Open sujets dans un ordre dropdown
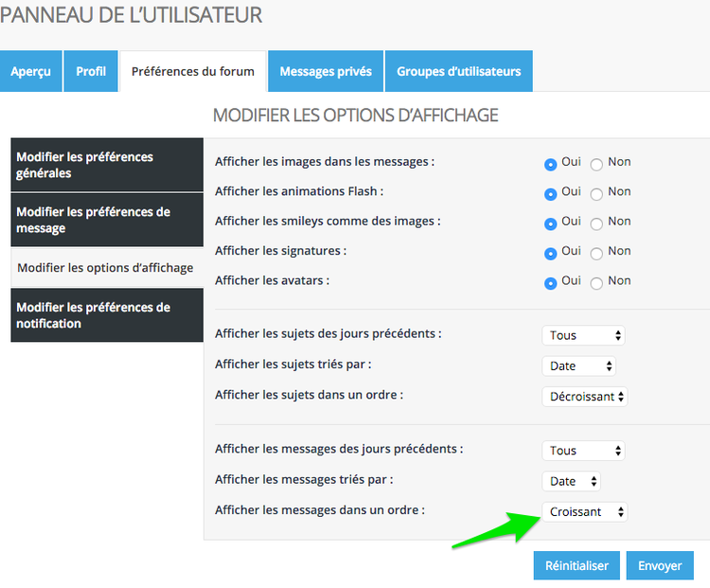710x588 pixels. coord(585,397)
